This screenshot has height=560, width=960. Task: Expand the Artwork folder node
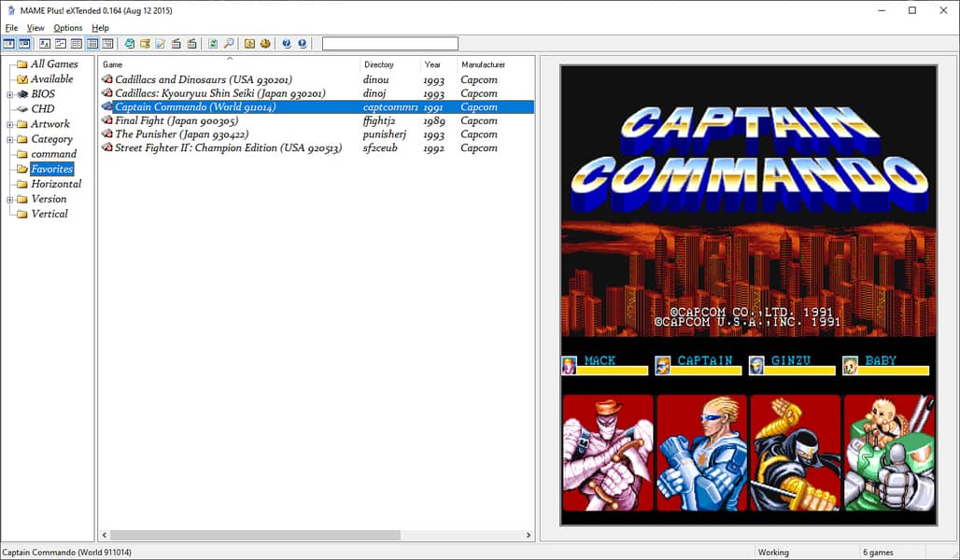pyautogui.click(x=9, y=124)
